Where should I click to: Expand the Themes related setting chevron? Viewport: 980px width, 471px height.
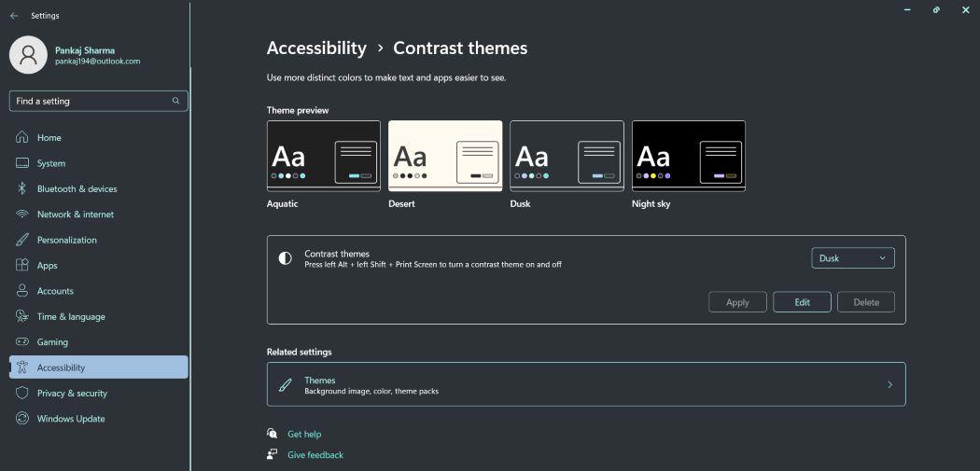[889, 384]
